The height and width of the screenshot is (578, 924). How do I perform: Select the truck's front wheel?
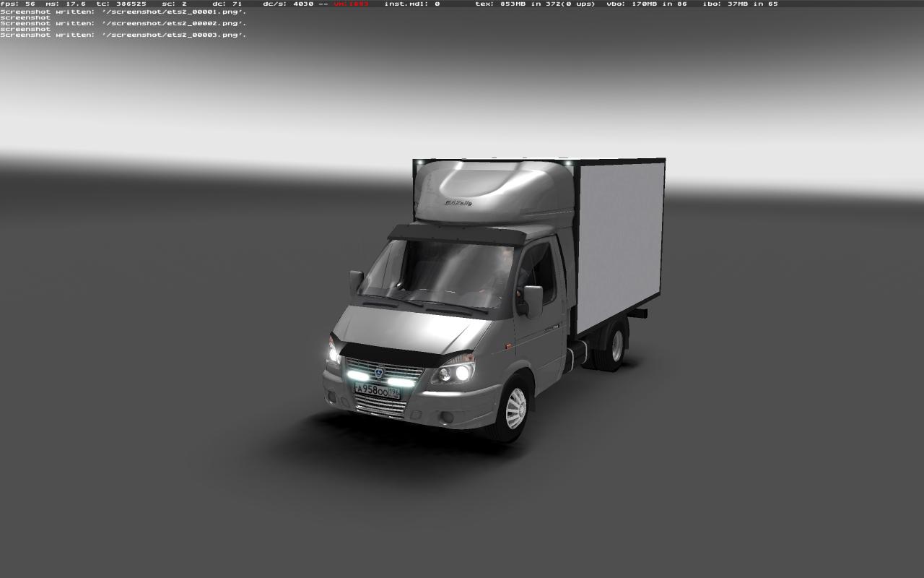pos(515,408)
